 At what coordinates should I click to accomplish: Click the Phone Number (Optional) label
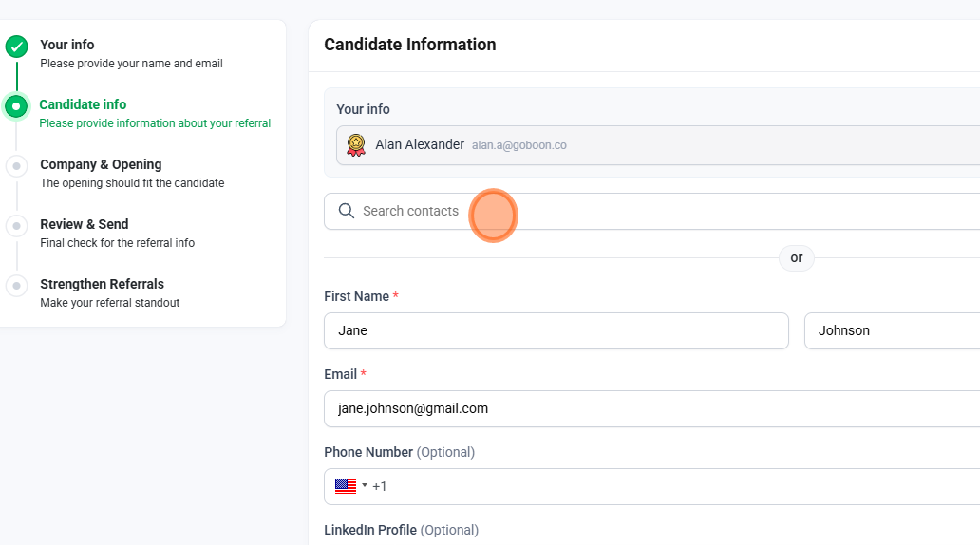[400, 452]
